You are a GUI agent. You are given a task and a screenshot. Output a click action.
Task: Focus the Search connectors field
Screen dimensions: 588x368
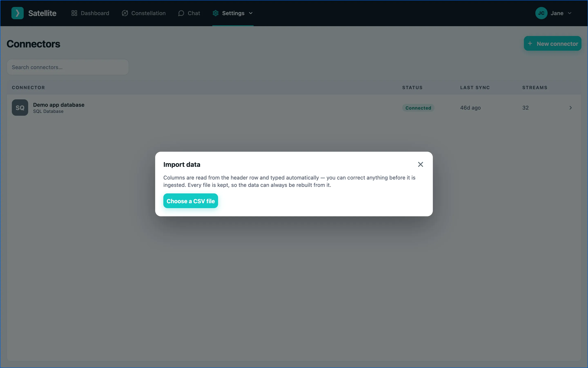(68, 67)
